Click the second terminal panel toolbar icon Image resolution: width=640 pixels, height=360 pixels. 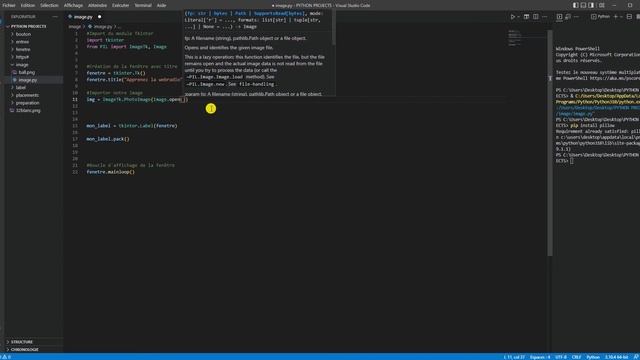tap(568, 17)
